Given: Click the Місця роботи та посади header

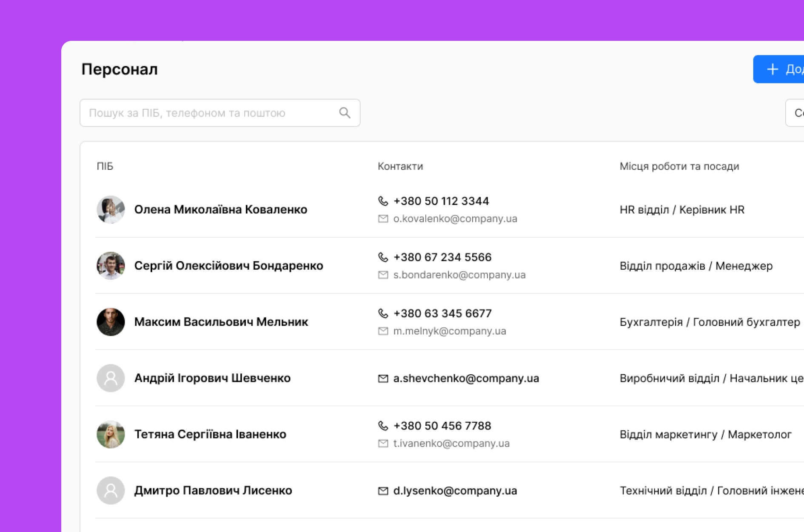Looking at the screenshot, I should click(679, 166).
